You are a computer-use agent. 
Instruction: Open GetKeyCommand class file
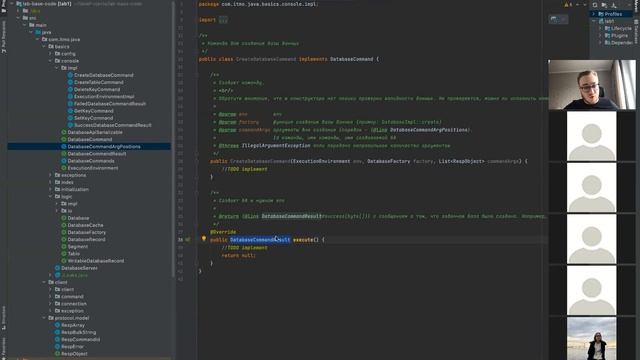(x=94, y=111)
